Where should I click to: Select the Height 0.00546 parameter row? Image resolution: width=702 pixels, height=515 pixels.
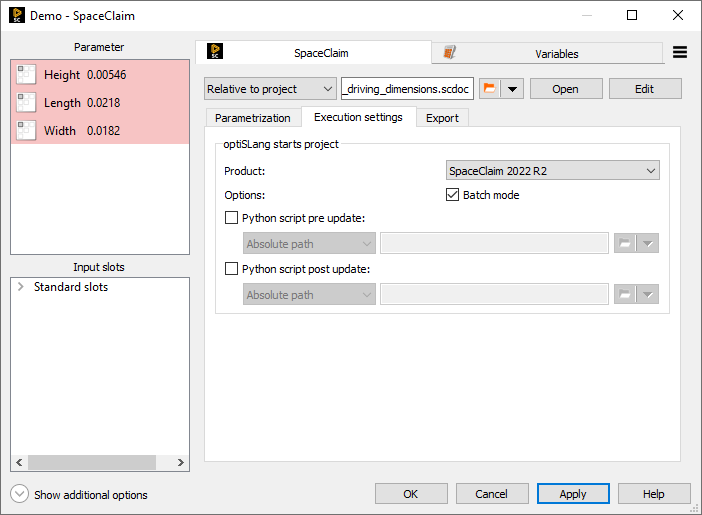click(x=100, y=75)
